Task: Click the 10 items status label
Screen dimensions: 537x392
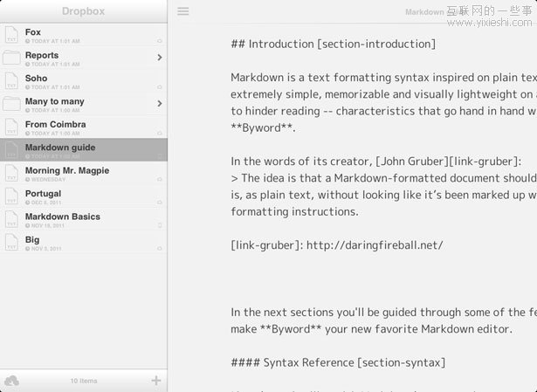Action: [84, 381]
